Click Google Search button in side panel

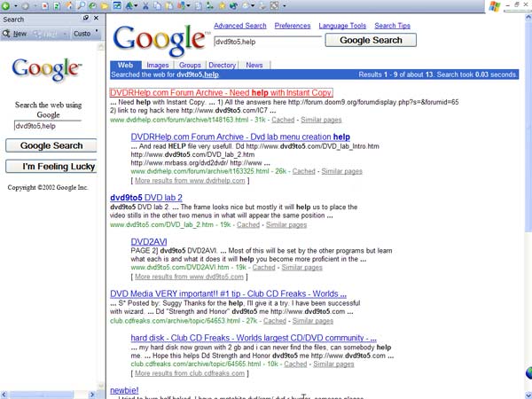pos(51,145)
